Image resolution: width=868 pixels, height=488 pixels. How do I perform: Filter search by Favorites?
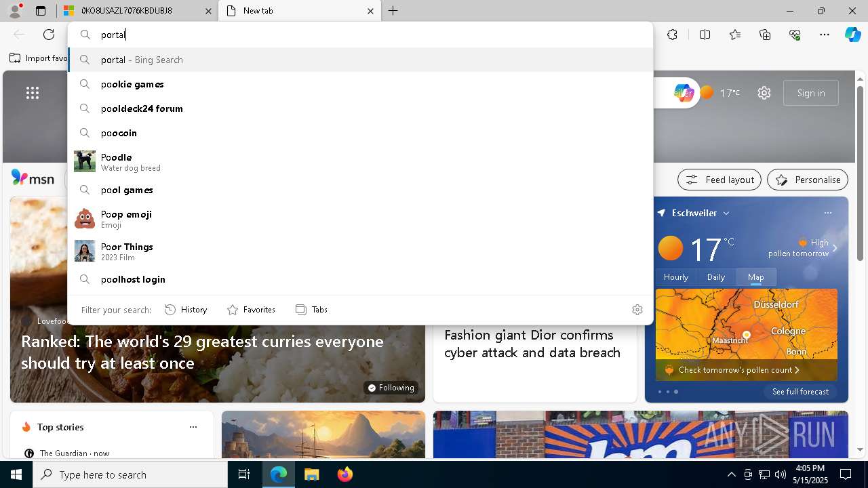[x=251, y=309]
